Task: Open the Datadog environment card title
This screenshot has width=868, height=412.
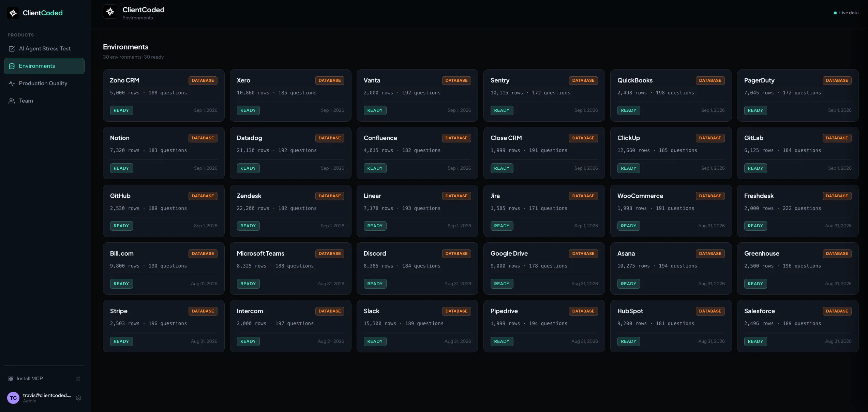Action: point(249,138)
